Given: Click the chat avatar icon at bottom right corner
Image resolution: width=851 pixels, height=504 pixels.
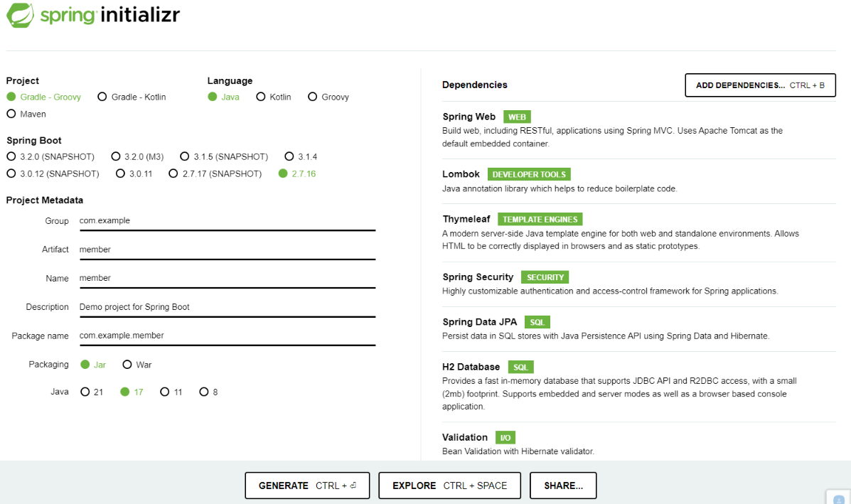Looking at the screenshot, I should coord(839,498).
